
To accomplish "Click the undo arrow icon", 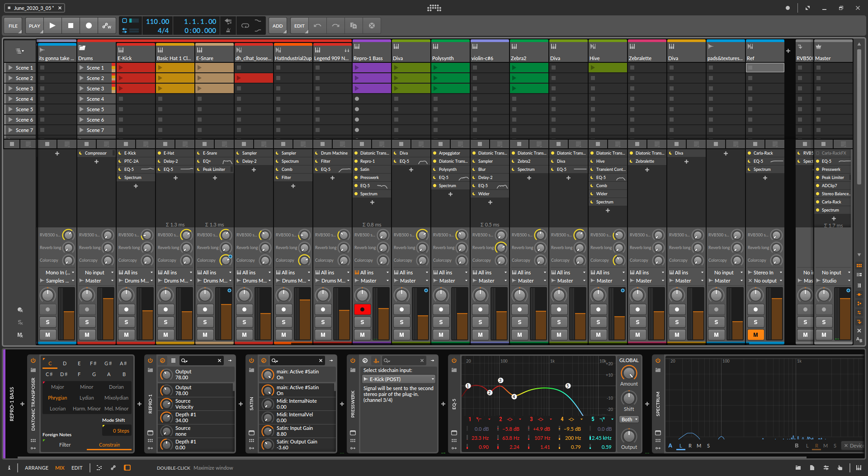I will [317, 26].
